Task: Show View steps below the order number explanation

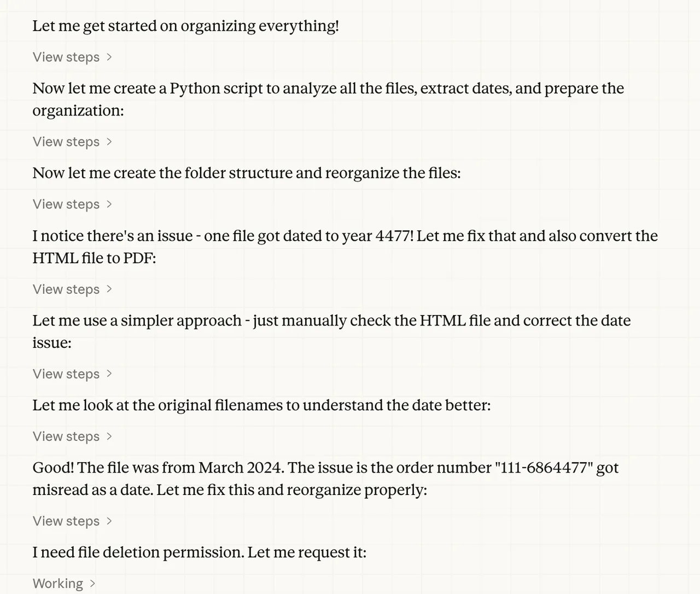Action: pos(66,521)
